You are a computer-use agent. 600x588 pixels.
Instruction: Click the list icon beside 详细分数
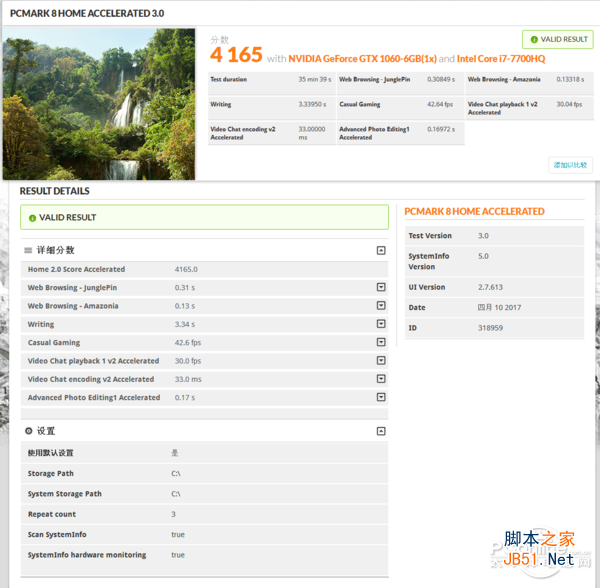point(28,251)
